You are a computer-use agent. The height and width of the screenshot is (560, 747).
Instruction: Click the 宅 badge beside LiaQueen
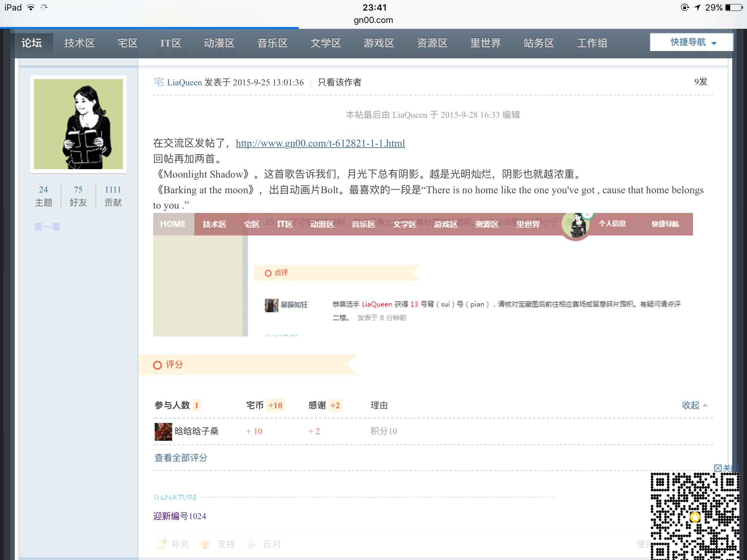point(159,82)
